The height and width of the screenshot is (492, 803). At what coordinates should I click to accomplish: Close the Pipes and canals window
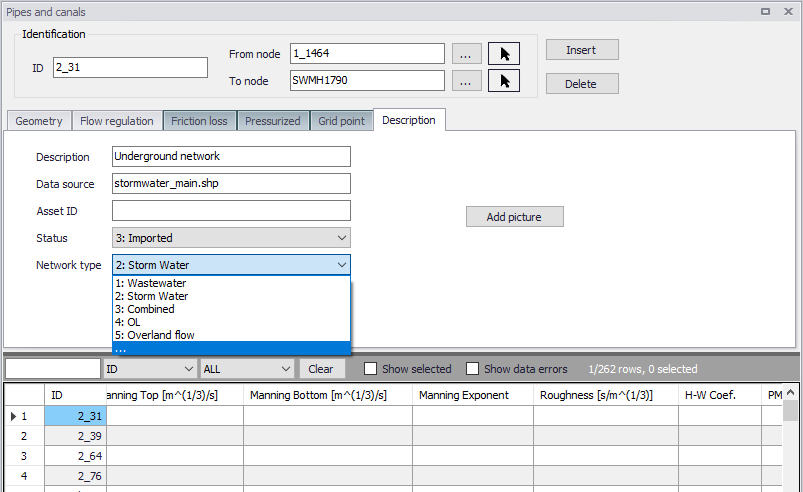pos(788,11)
